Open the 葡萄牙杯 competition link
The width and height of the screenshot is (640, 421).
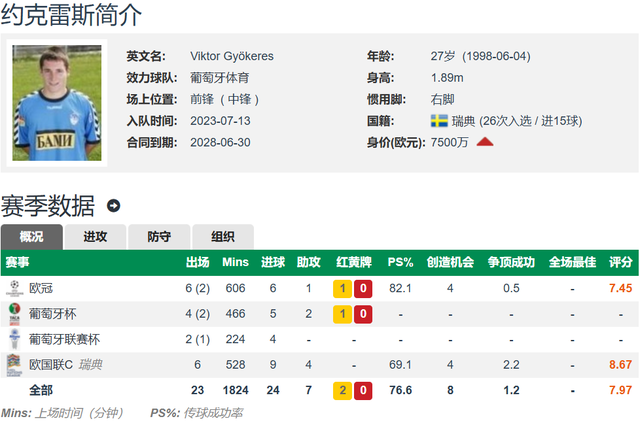[x=53, y=314]
